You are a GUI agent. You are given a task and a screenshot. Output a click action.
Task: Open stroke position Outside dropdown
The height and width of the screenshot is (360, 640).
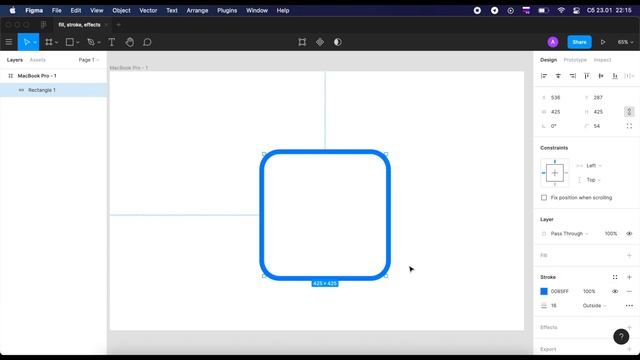pos(594,306)
